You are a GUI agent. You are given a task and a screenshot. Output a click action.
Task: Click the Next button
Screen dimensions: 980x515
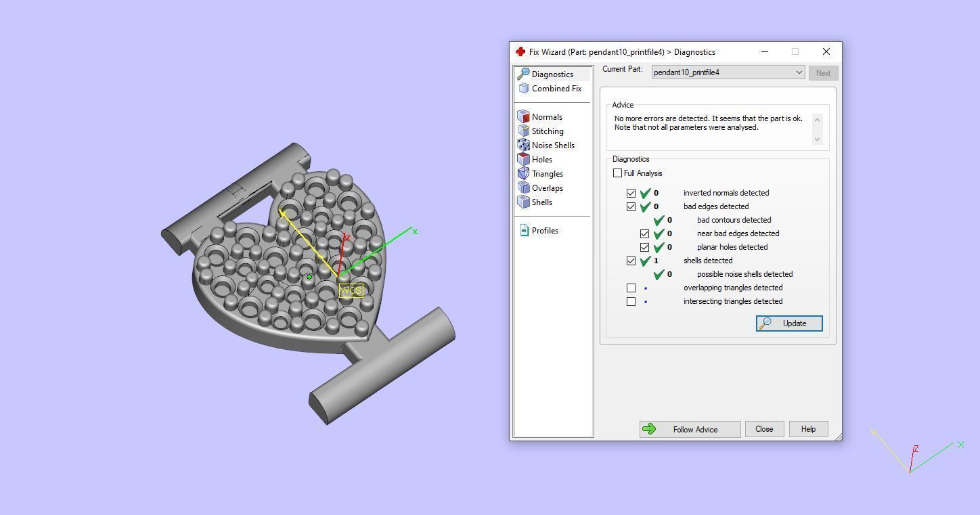pyautogui.click(x=823, y=73)
